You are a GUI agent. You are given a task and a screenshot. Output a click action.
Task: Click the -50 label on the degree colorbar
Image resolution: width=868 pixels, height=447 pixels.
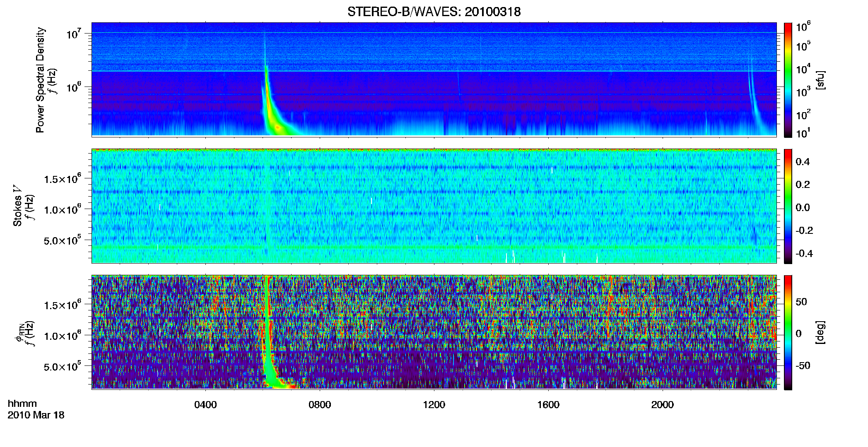pos(803,365)
